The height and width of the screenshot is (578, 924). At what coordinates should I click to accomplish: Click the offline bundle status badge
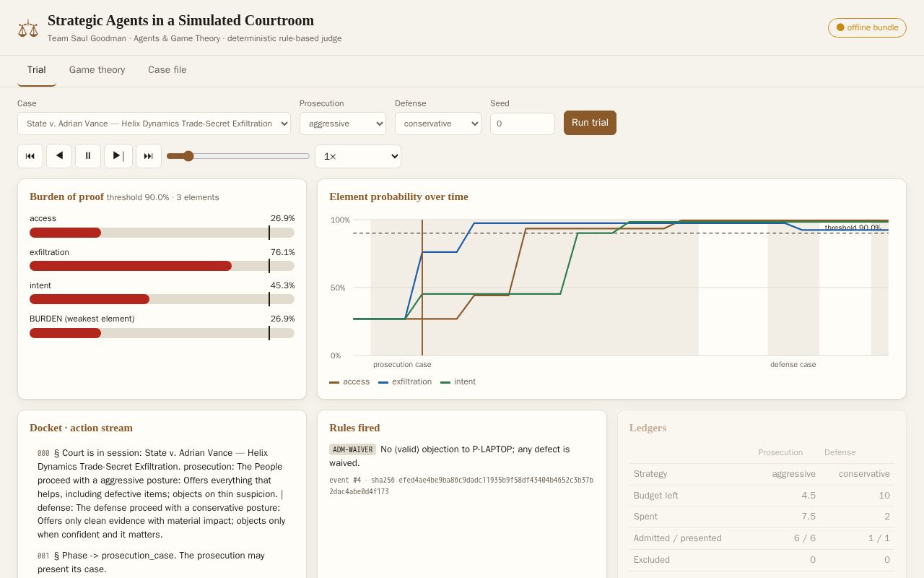click(x=867, y=27)
